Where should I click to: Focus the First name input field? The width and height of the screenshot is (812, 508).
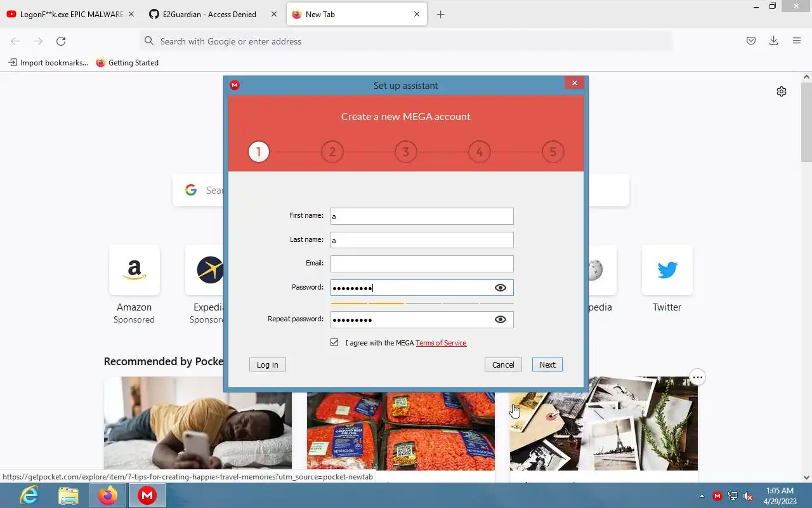(422, 216)
